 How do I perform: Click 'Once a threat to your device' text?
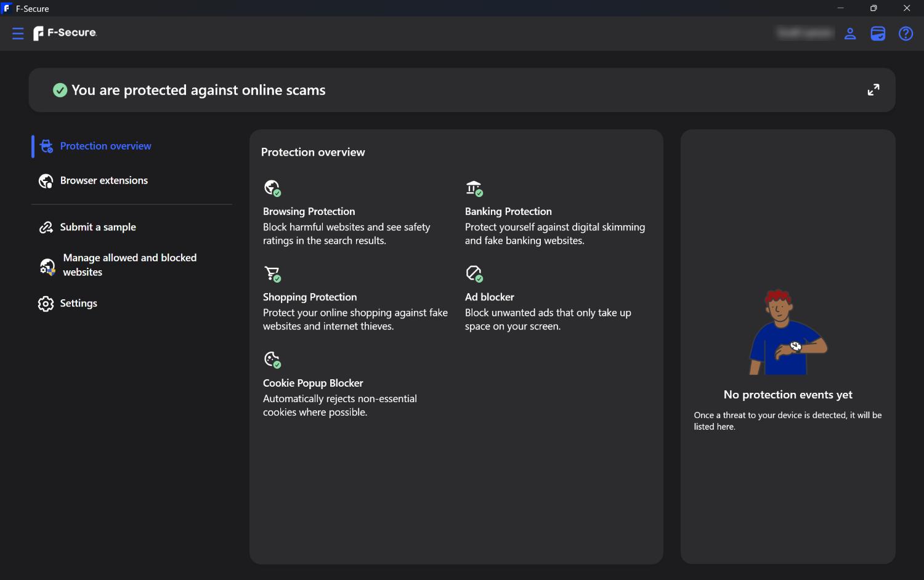[788, 421]
